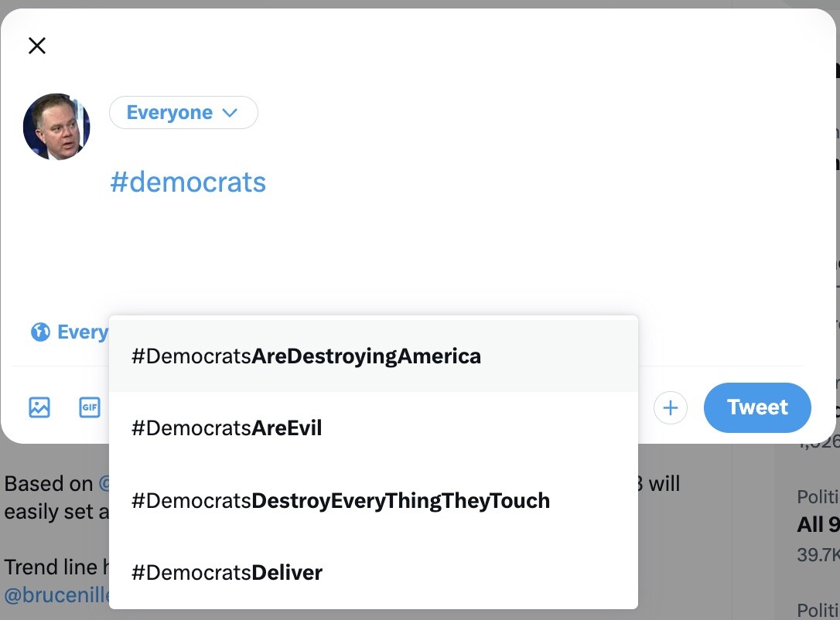Click the '39.7K' trend count in sidebar

pyautogui.click(x=818, y=554)
